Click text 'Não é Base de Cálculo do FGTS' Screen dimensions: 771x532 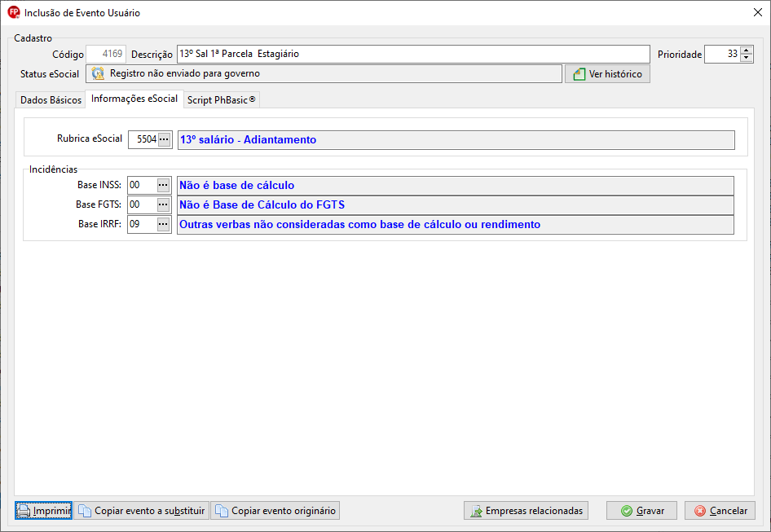tap(262, 204)
